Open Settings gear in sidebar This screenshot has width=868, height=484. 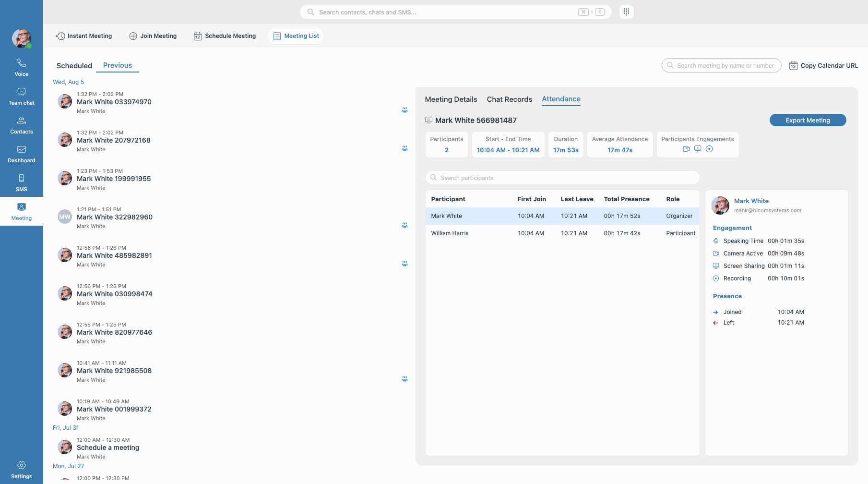tap(22, 470)
